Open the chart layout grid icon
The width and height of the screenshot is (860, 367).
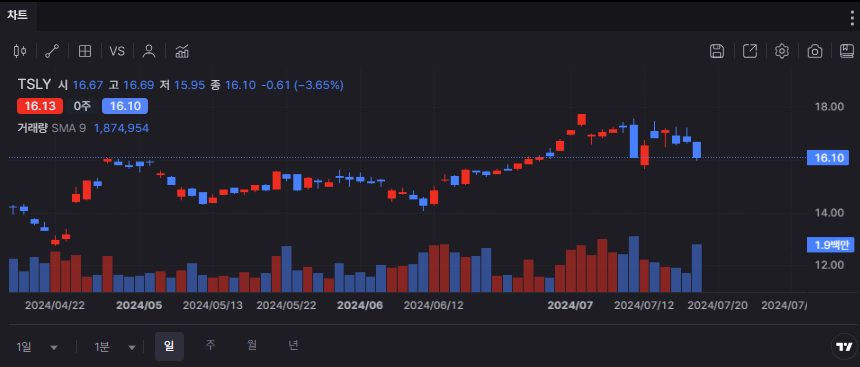pyautogui.click(x=84, y=51)
